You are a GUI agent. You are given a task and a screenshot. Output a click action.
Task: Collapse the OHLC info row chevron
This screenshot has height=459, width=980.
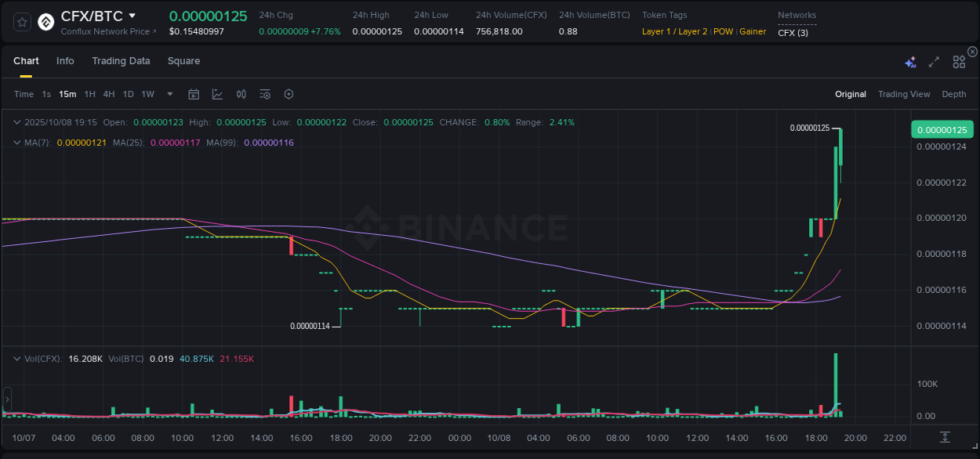pos(16,122)
